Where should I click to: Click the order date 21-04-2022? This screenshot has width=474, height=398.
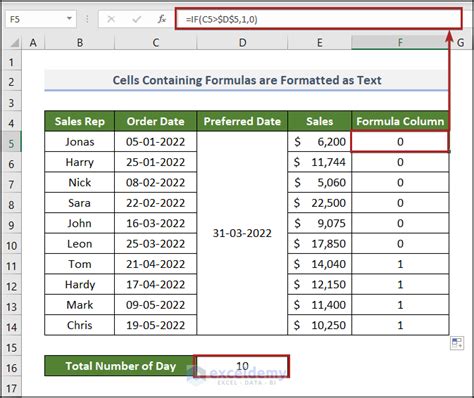[x=156, y=264]
